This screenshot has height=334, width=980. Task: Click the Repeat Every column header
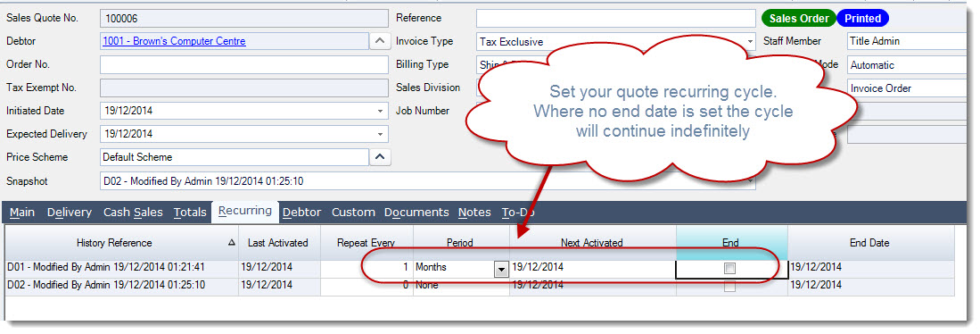366,243
